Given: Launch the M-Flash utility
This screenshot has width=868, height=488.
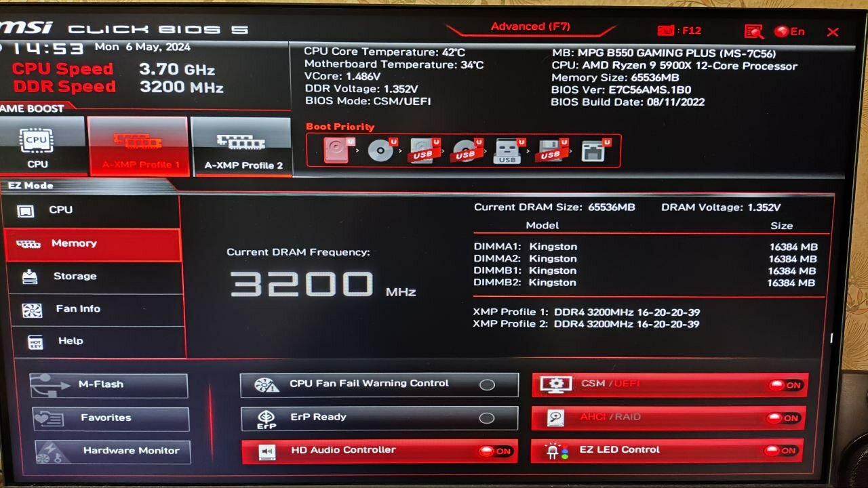Looking at the screenshot, I should 108,385.
